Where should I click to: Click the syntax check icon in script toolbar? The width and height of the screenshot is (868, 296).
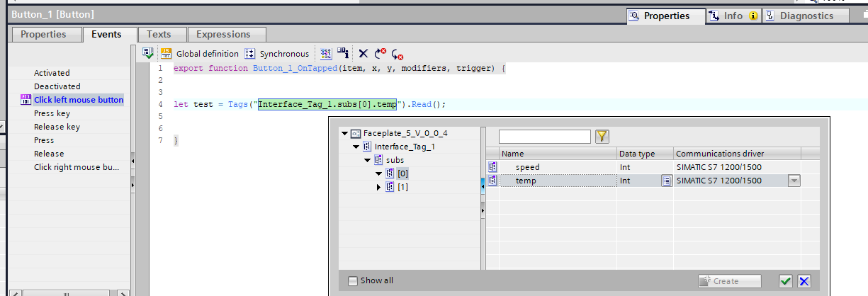click(148, 53)
